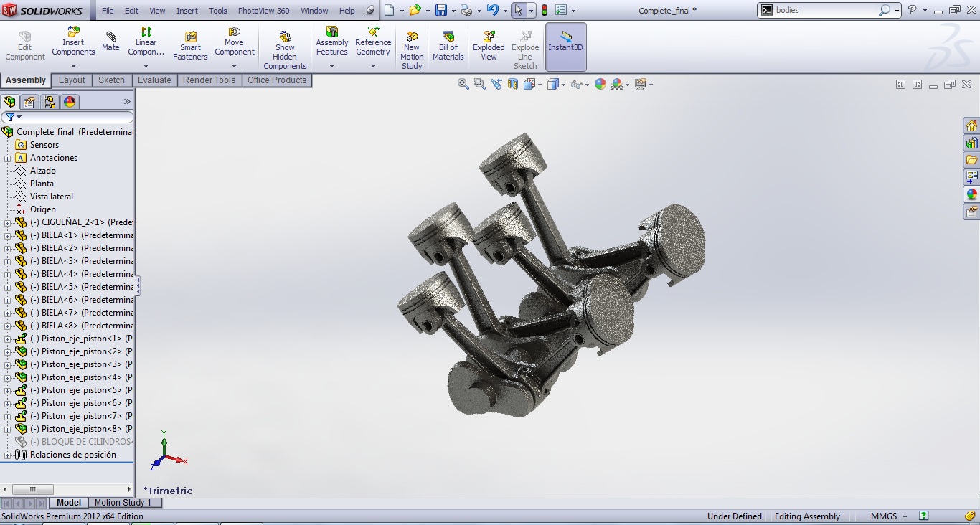Select the Alzado plane

42,171
